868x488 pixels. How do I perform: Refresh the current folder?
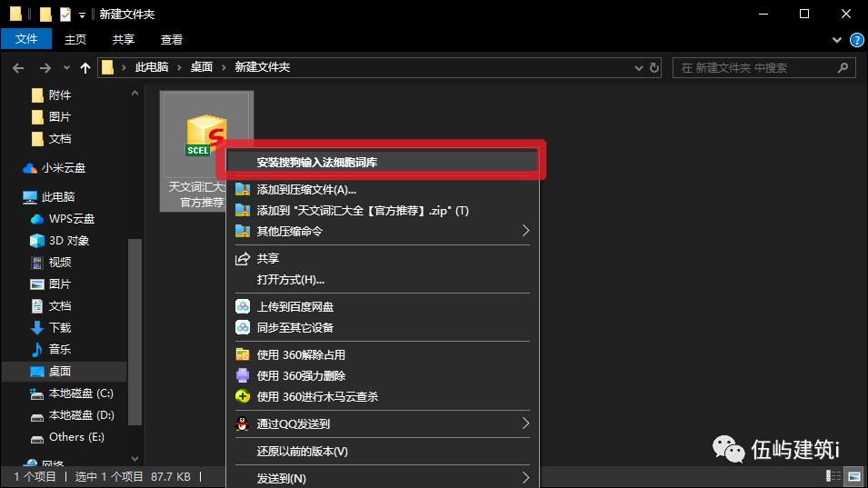click(653, 67)
